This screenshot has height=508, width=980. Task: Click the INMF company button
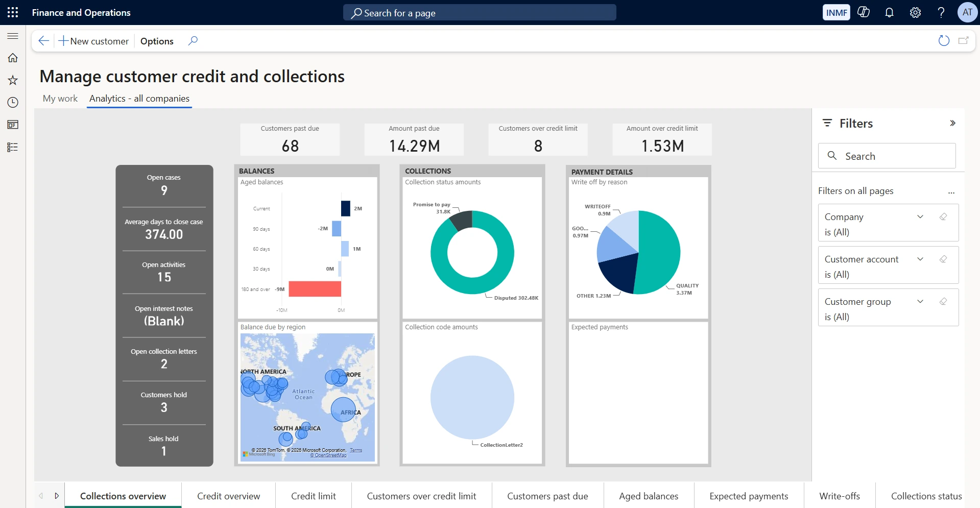836,13
